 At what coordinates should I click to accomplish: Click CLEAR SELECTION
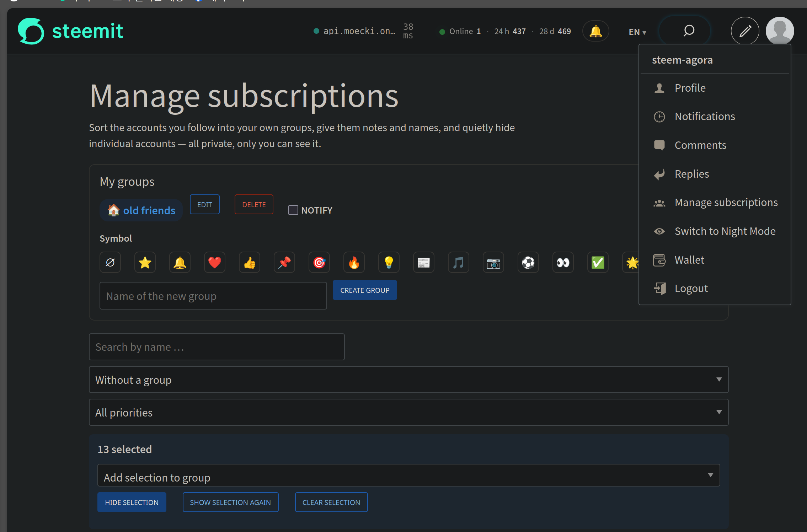[331, 502]
